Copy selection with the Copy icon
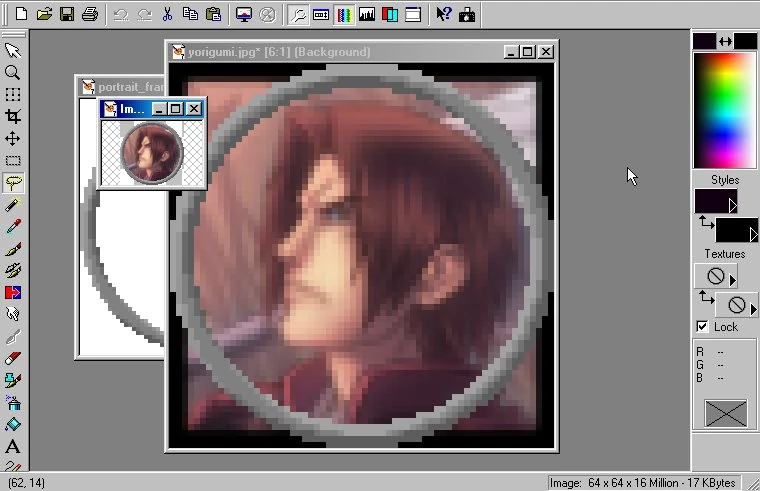The height and width of the screenshot is (491, 760). point(190,14)
